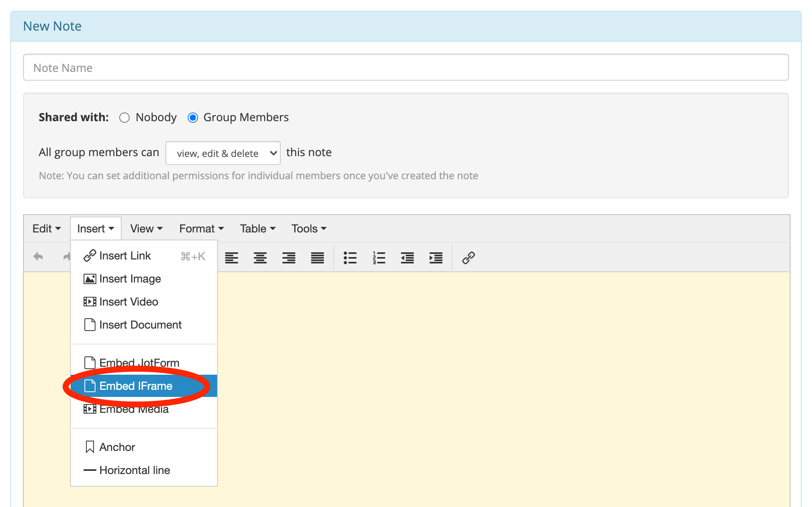Screen dimensions: 812x507
Task: Increase indent toolbar icon
Action: [436, 258]
